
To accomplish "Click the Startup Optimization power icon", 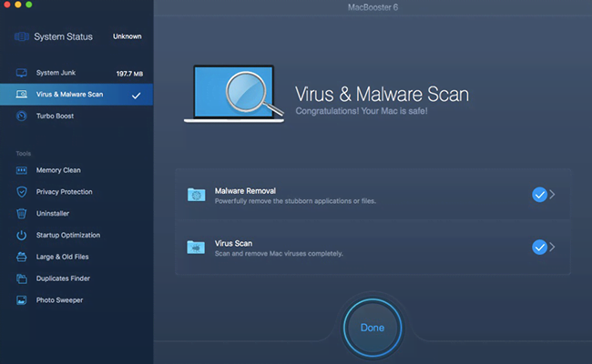I will [x=22, y=236].
